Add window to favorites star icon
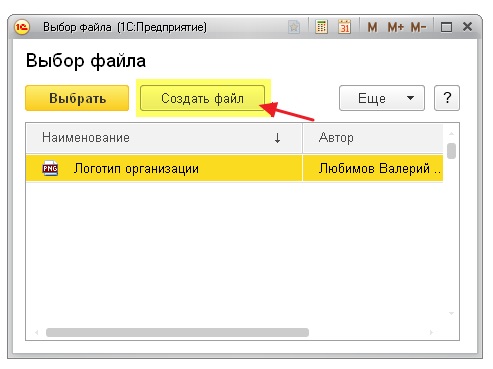Viewport: 493px width, 369px height. 294,27
